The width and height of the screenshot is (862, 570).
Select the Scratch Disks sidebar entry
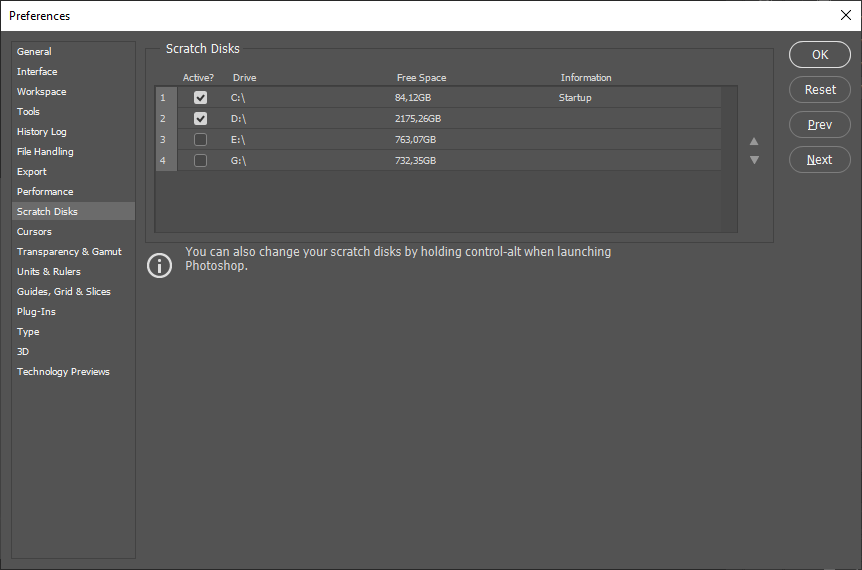(x=73, y=212)
